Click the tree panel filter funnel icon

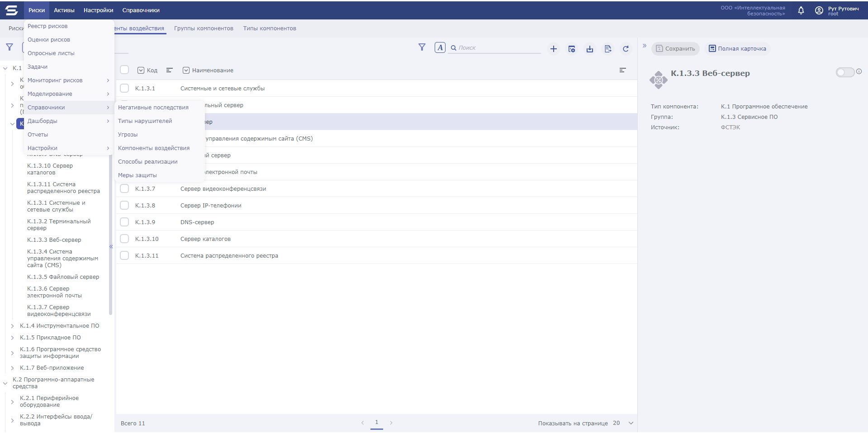pos(9,47)
